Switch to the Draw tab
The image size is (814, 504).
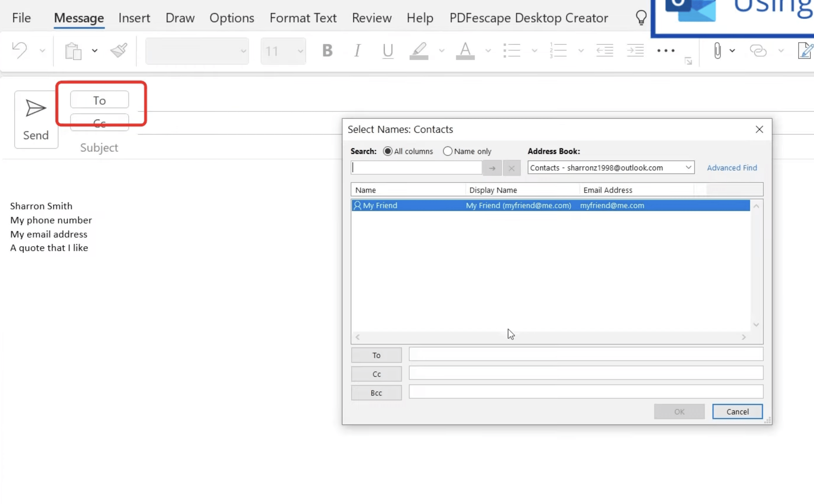[180, 18]
